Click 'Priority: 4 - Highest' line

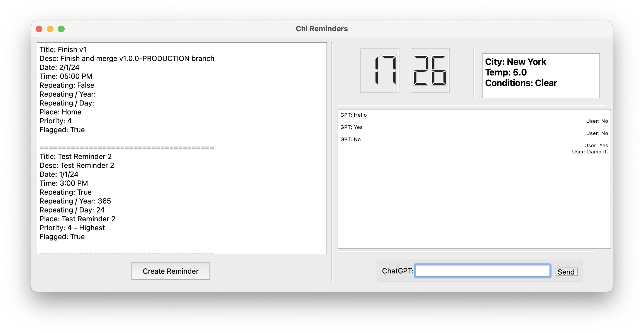(x=72, y=228)
